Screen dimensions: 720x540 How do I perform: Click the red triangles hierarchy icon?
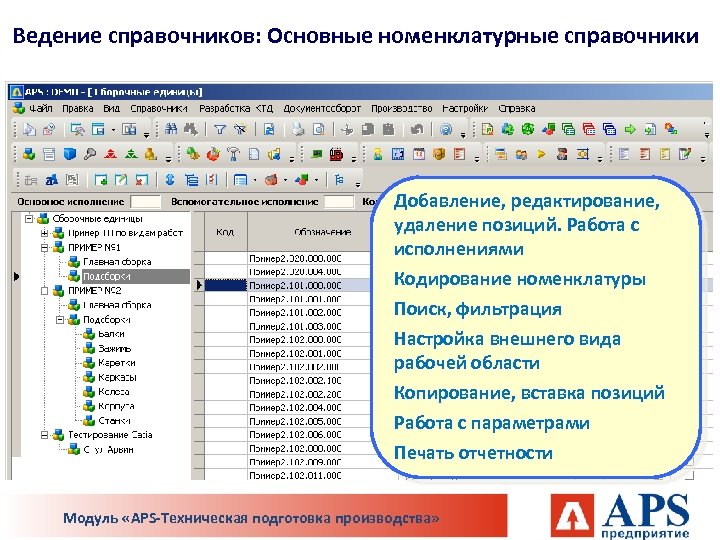[110, 154]
